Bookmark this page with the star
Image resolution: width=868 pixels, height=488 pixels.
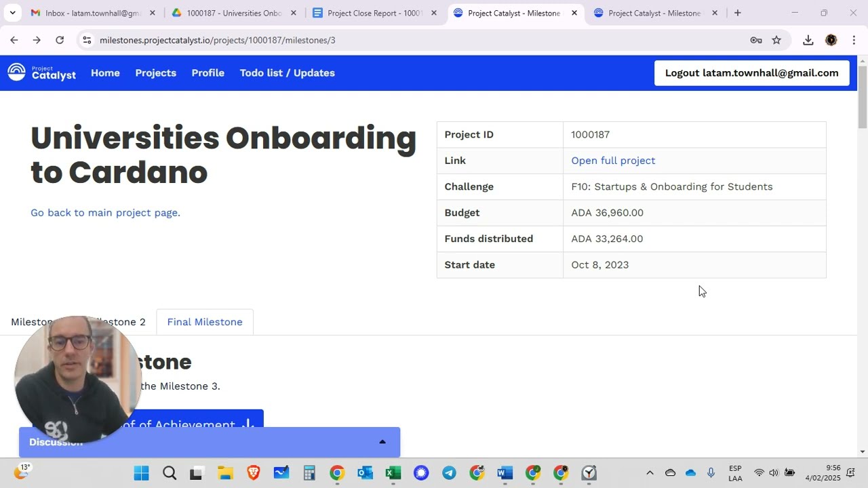coord(776,40)
